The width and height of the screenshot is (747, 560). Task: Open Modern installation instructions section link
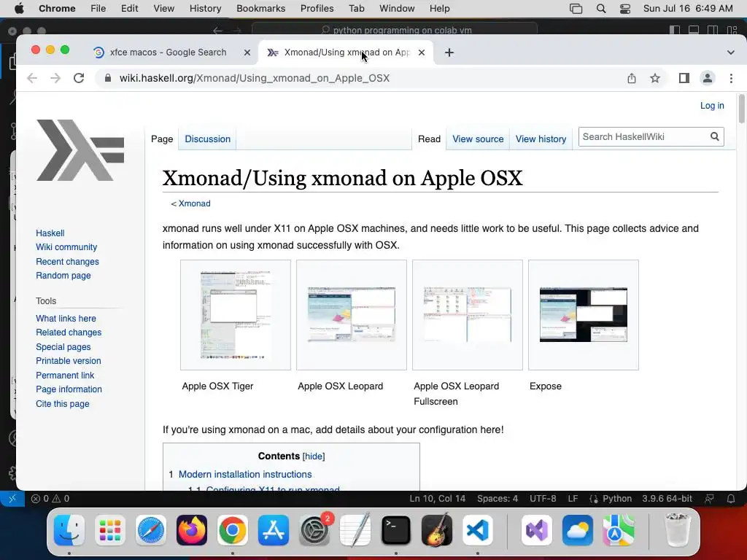[245, 474]
